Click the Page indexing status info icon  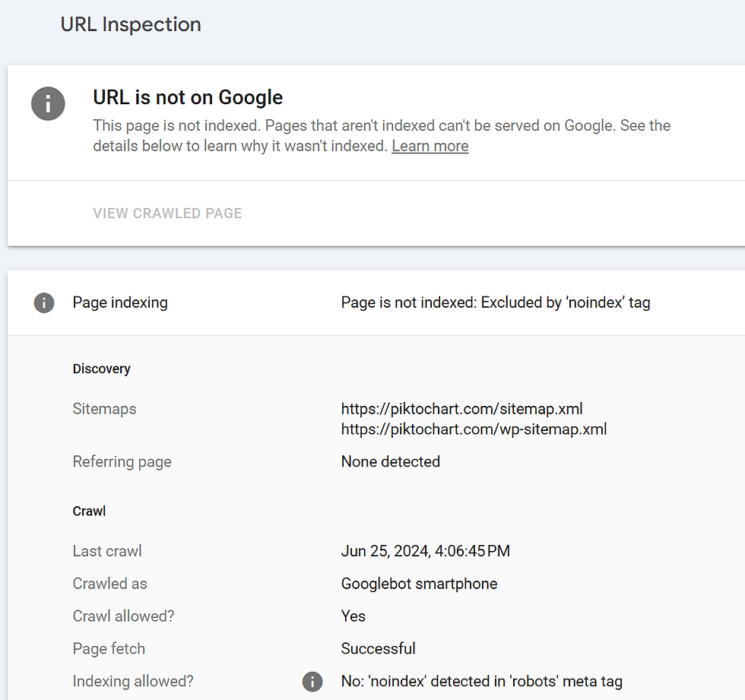pyautogui.click(x=43, y=302)
